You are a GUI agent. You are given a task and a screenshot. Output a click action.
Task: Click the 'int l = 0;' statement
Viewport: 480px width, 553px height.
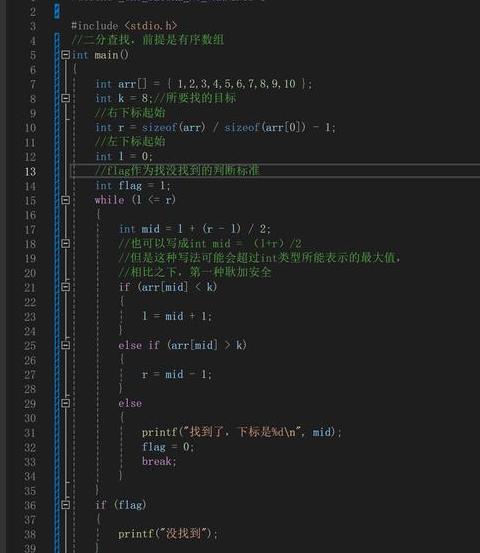124,156
